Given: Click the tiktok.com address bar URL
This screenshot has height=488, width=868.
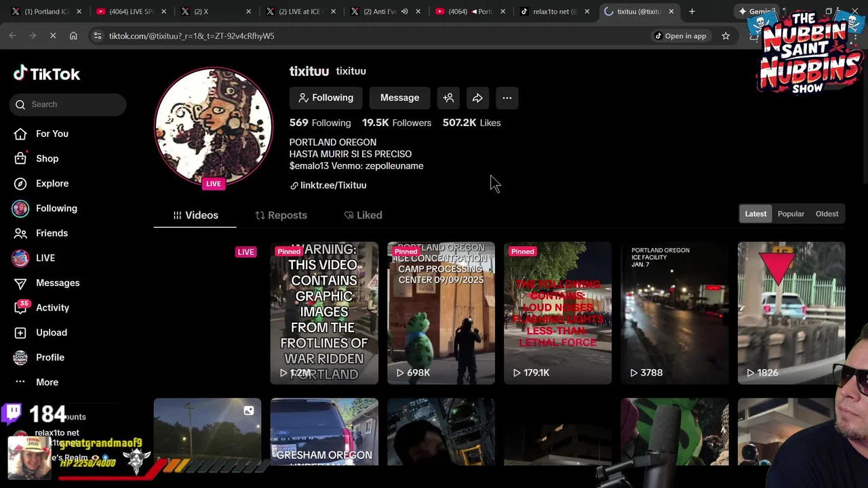Looking at the screenshot, I should [192, 36].
